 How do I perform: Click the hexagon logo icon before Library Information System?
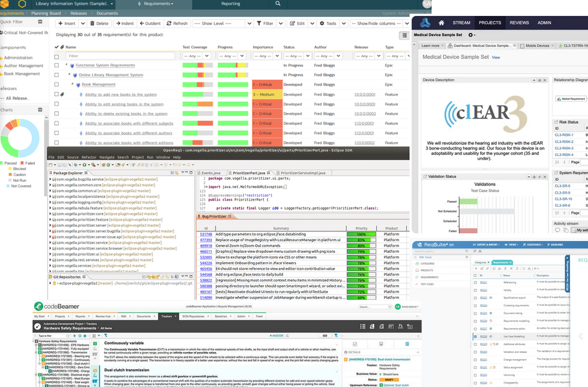click(22, 4)
